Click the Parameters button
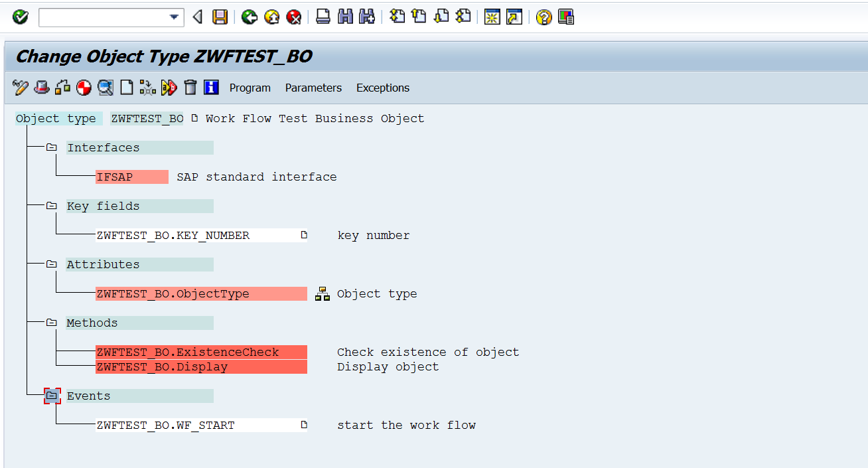Screen dimensions: 868x468 [313, 88]
